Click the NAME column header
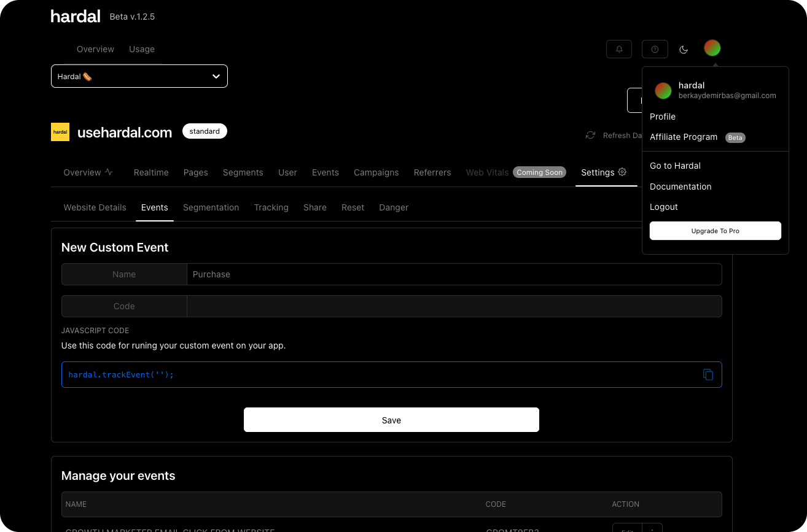Viewport: 807px width, 532px height. [76, 504]
